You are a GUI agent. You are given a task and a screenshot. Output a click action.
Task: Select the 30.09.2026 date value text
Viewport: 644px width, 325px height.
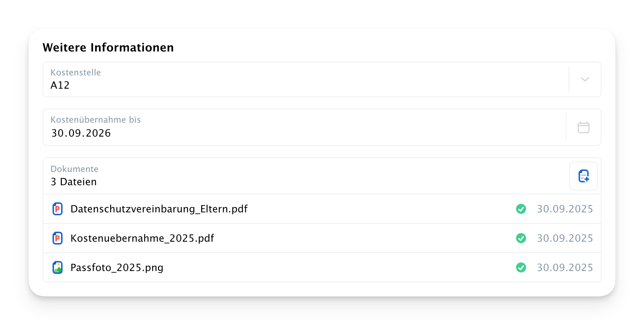(x=81, y=133)
